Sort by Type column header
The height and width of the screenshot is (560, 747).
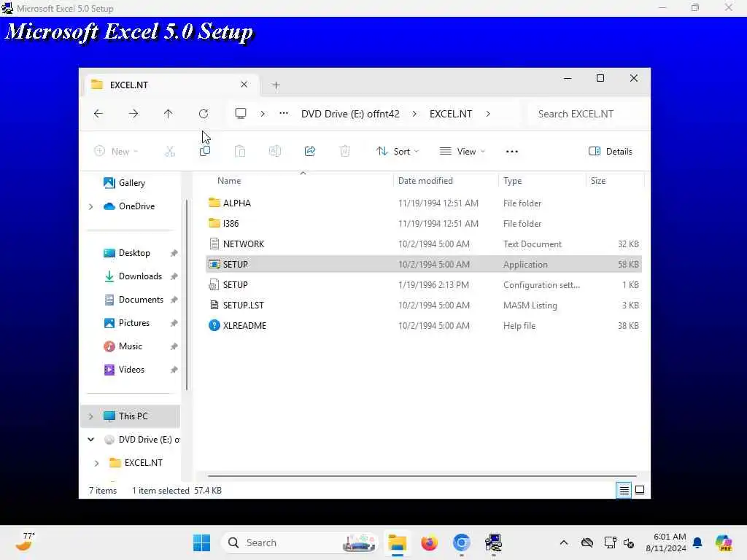click(513, 181)
